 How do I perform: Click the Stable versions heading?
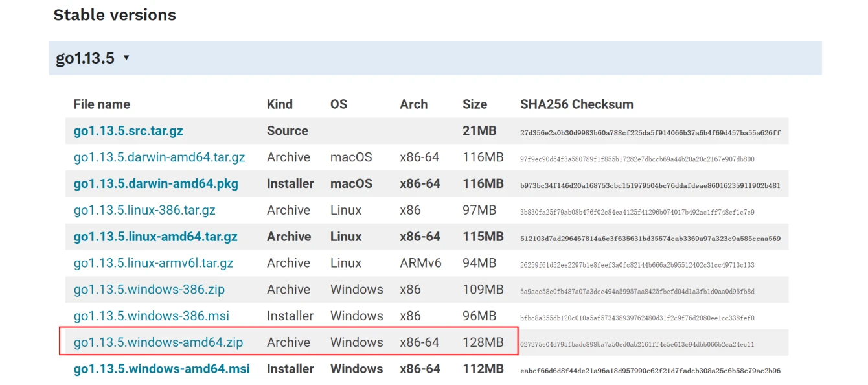tap(115, 15)
